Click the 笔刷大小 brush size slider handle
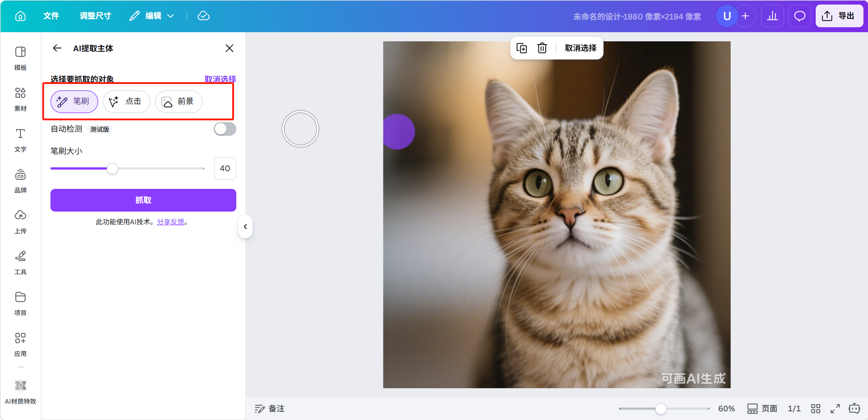This screenshot has width=868, height=420. pos(112,168)
